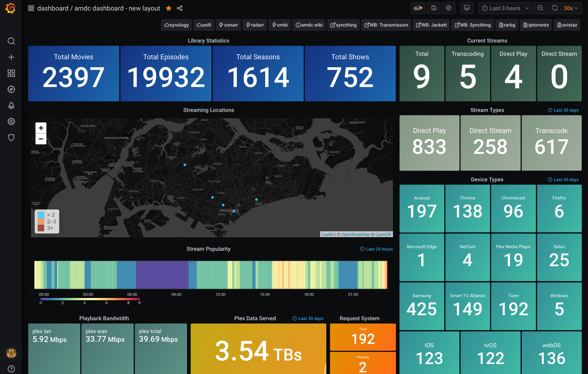
Task: Open the Request System panel title menu
Action: [359, 318]
